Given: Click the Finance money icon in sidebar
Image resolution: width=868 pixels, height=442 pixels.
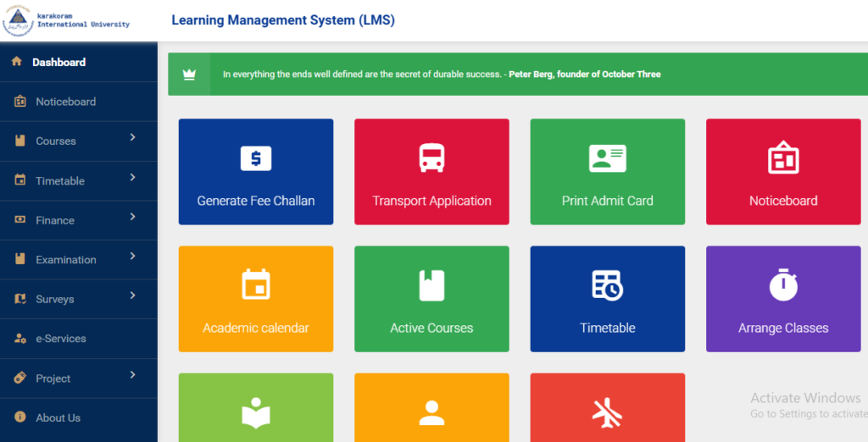Looking at the screenshot, I should pyautogui.click(x=20, y=219).
